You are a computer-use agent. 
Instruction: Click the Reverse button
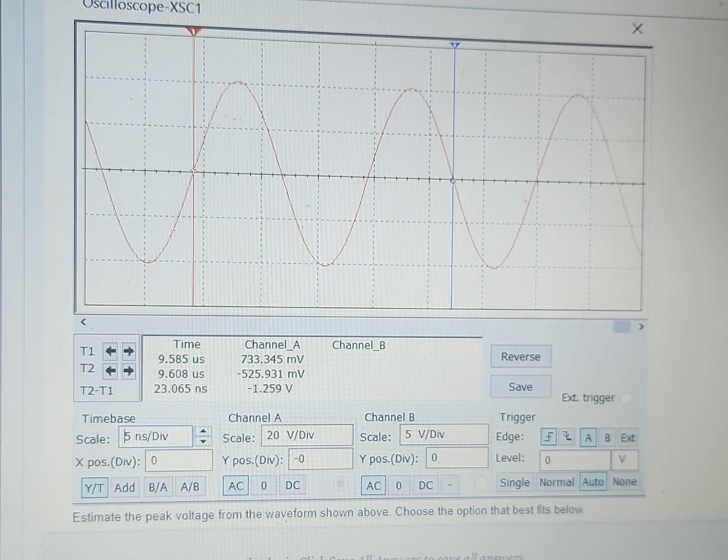[x=521, y=356]
